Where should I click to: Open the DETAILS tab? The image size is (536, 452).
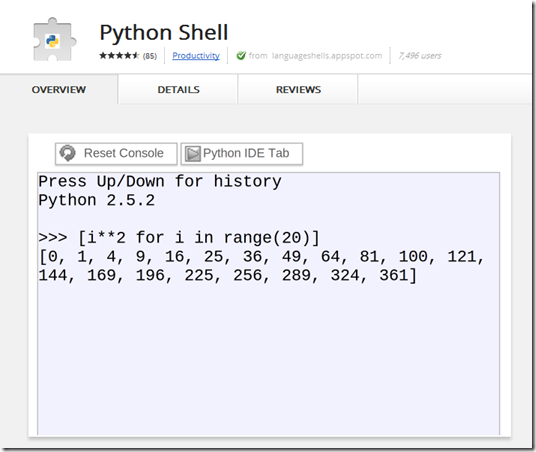coord(178,90)
